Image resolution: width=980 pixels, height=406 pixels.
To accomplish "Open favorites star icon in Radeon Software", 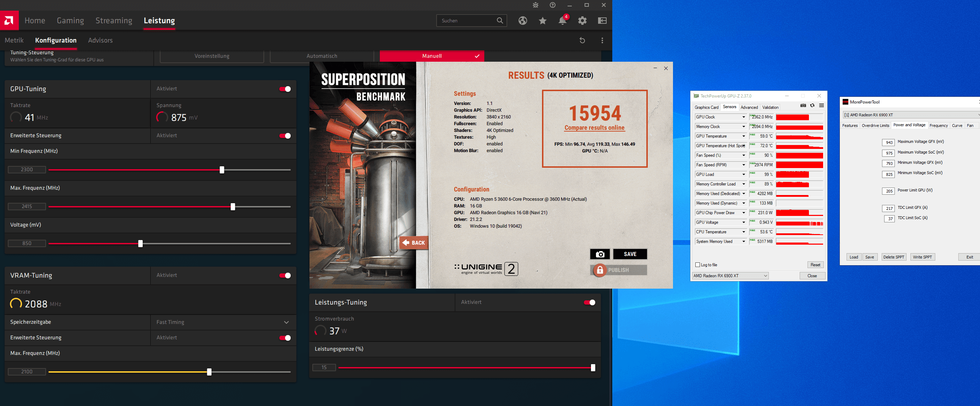I will coord(543,21).
